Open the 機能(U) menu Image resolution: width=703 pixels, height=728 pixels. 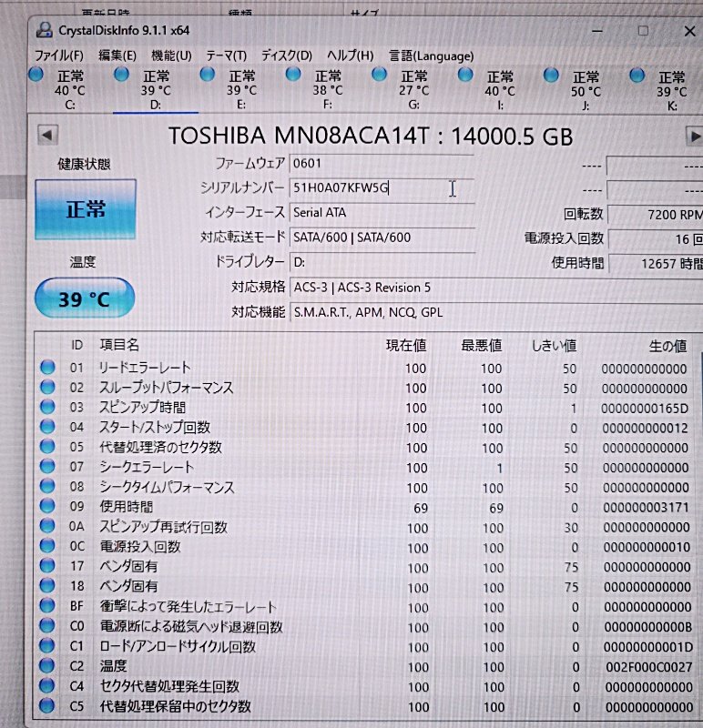[171, 56]
